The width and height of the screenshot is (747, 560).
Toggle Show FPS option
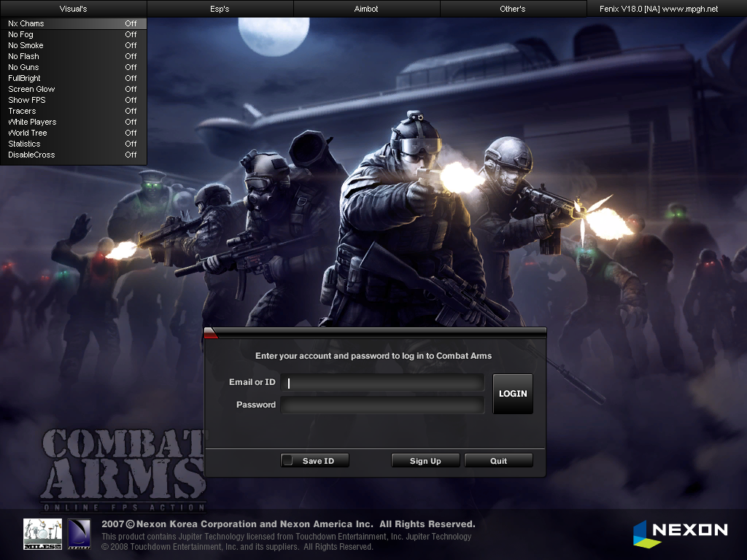74,100
